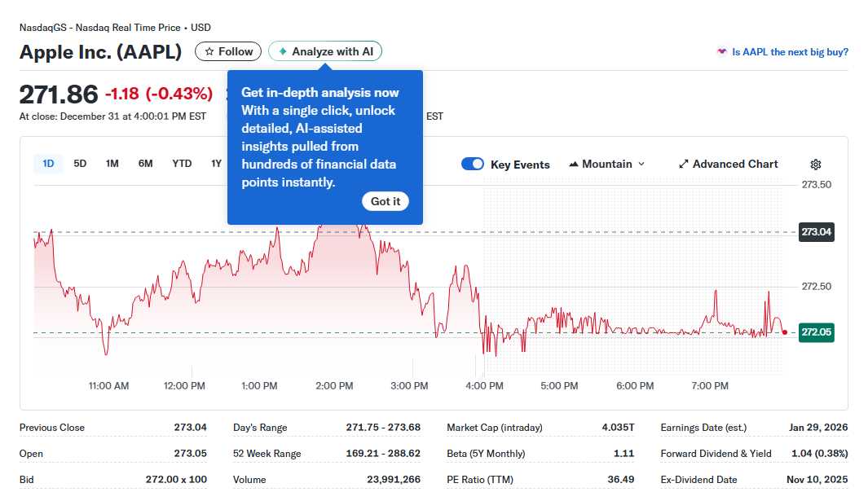
Task: Switch chart to the YTD range
Action: click(182, 164)
